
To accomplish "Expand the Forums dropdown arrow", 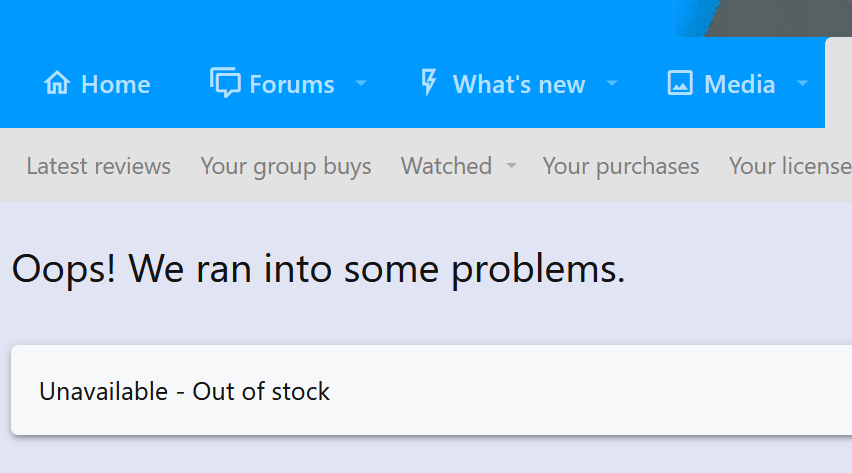I will pos(361,83).
